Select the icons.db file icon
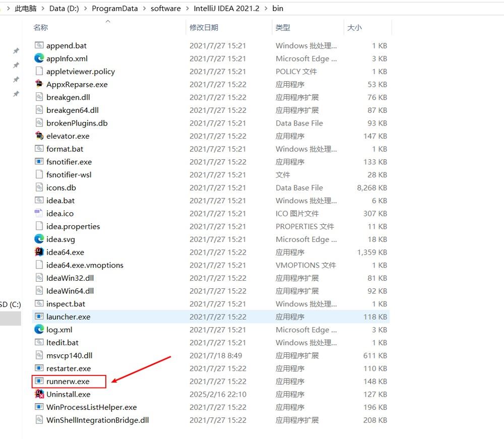Image resolution: width=504 pixels, height=439 pixels. [x=39, y=187]
